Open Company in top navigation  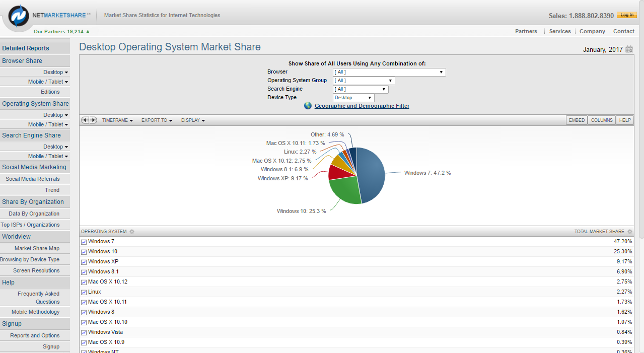tap(592, 31)
